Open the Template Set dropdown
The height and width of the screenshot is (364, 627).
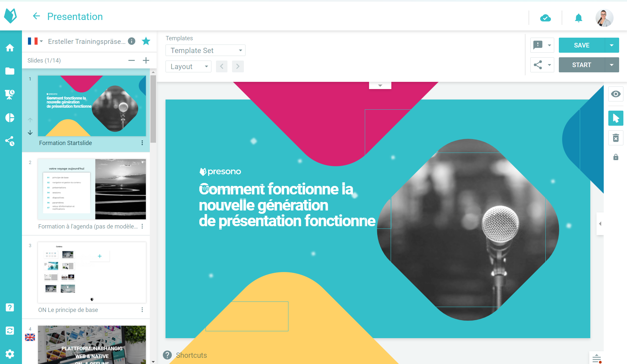[x=206, y=50]
